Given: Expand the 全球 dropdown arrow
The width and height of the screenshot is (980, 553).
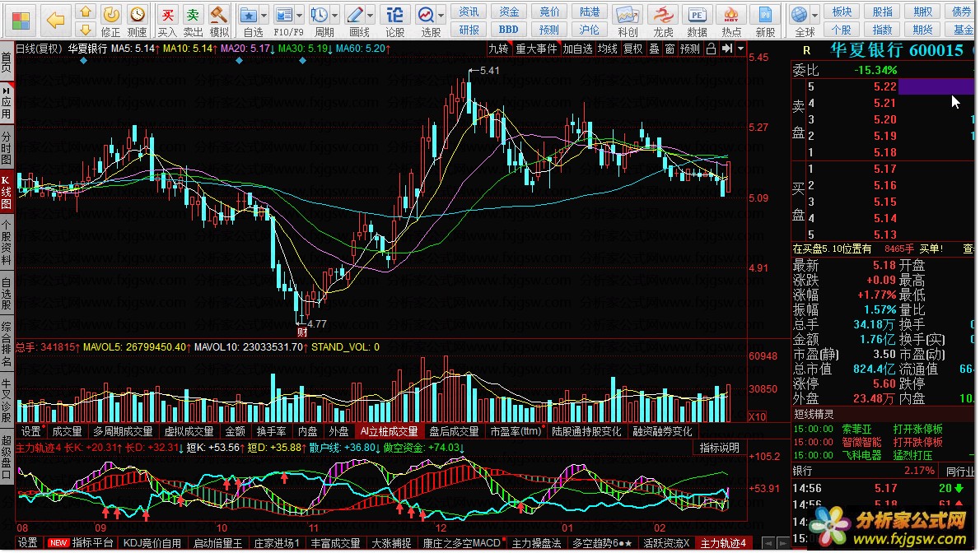Looking at the screenshot, I should point(814,14).
